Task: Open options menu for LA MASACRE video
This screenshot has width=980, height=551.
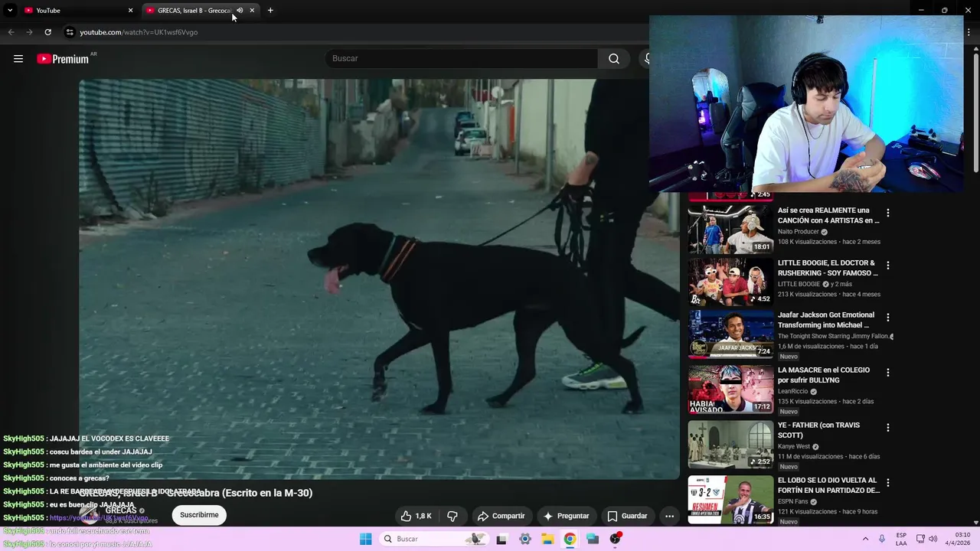Action: pyautogui.click(x=888, y=373)
